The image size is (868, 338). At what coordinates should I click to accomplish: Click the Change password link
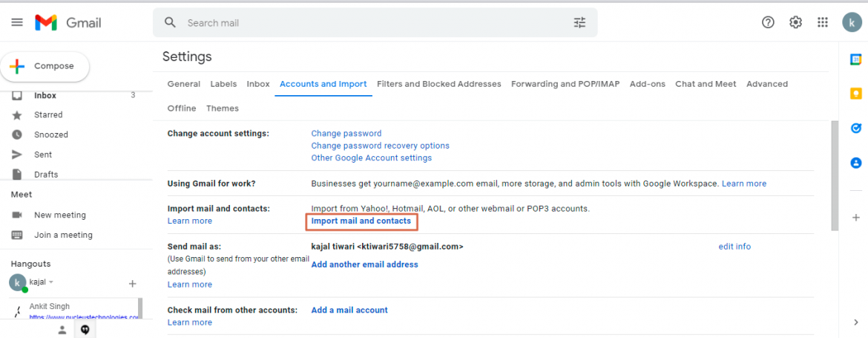click(346, 134)
